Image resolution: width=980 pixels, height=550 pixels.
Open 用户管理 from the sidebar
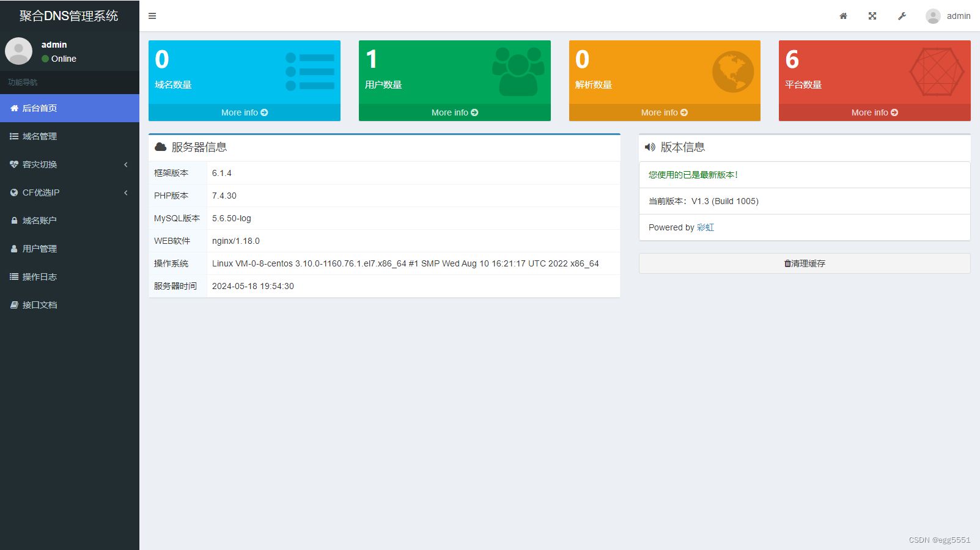(40, 249)
